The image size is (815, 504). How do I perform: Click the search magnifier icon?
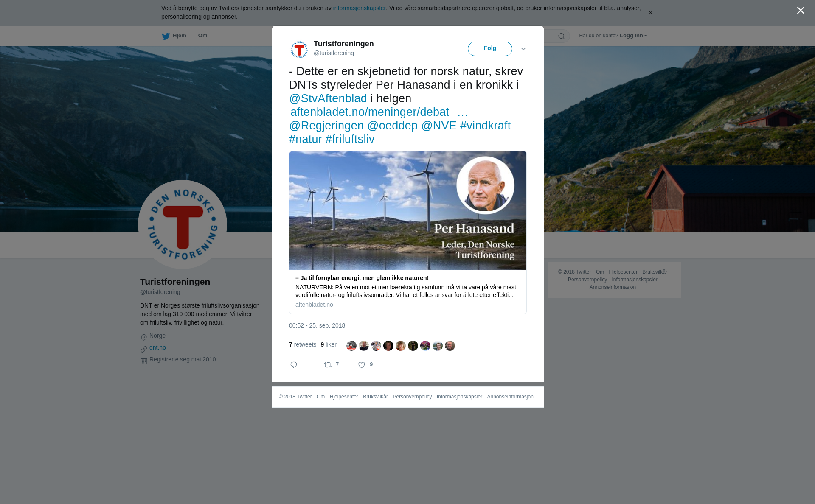click(562, 36)
